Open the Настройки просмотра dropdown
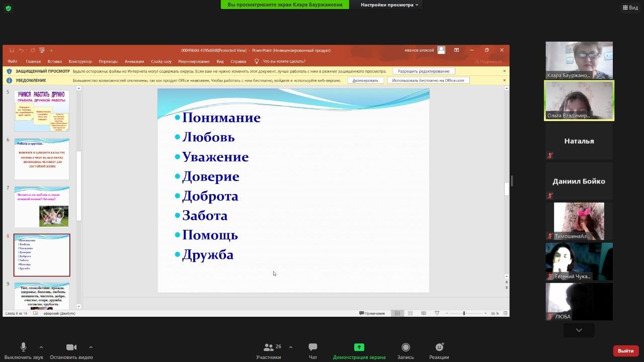This screenshot has height=362, width=644. 390,5
